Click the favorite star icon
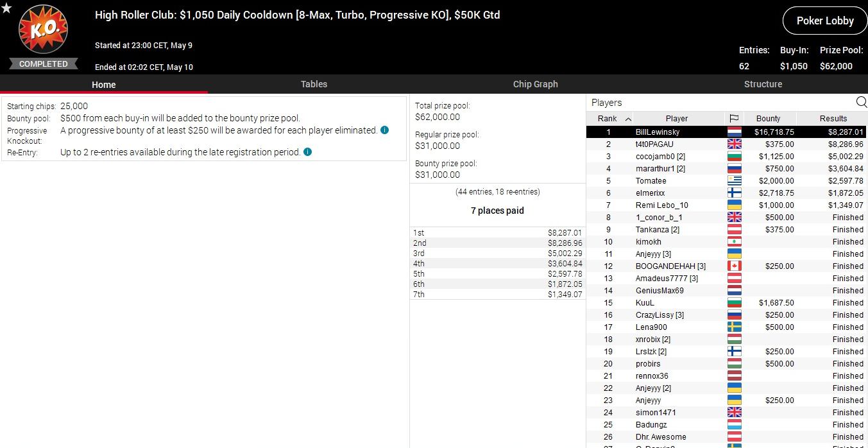Screen dimensions: 868x448 6,8
